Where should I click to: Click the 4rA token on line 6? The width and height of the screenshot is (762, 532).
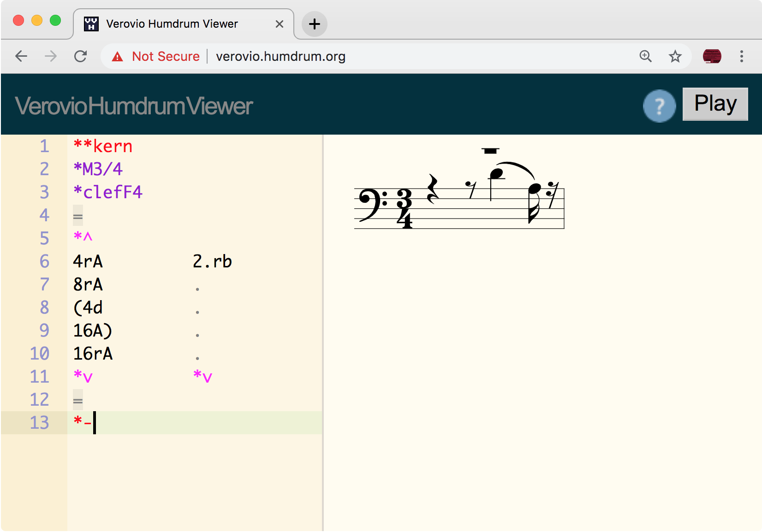[x=88, y=261]
